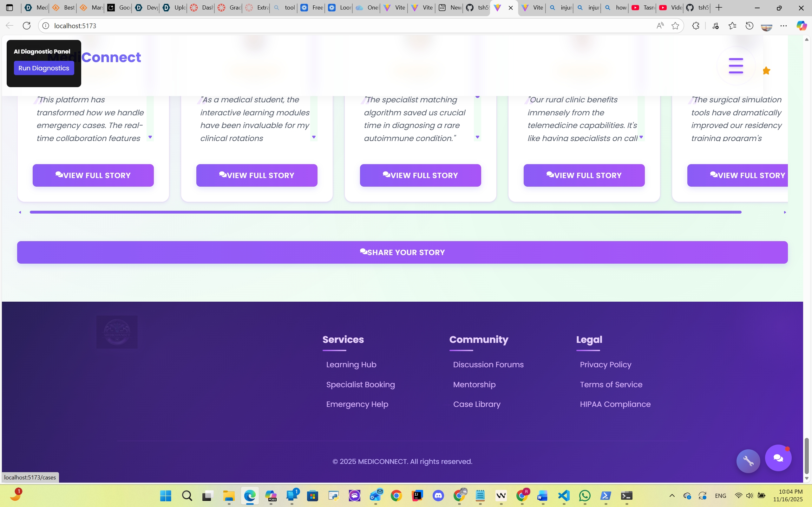Open a new browser tab

(719, 7)
